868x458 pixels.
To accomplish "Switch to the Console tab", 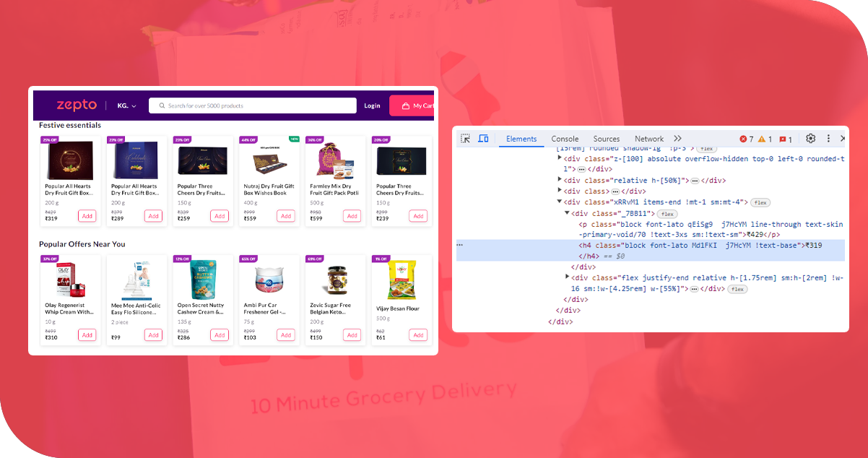I will pyautogui.click(x=565, y=139).
